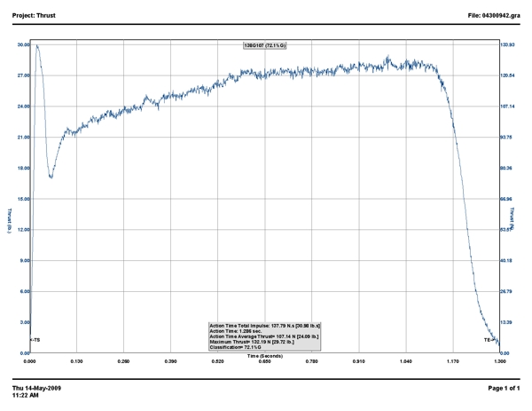
Task: Click the 66.96 value on right axis
Action: pos(508,199)
